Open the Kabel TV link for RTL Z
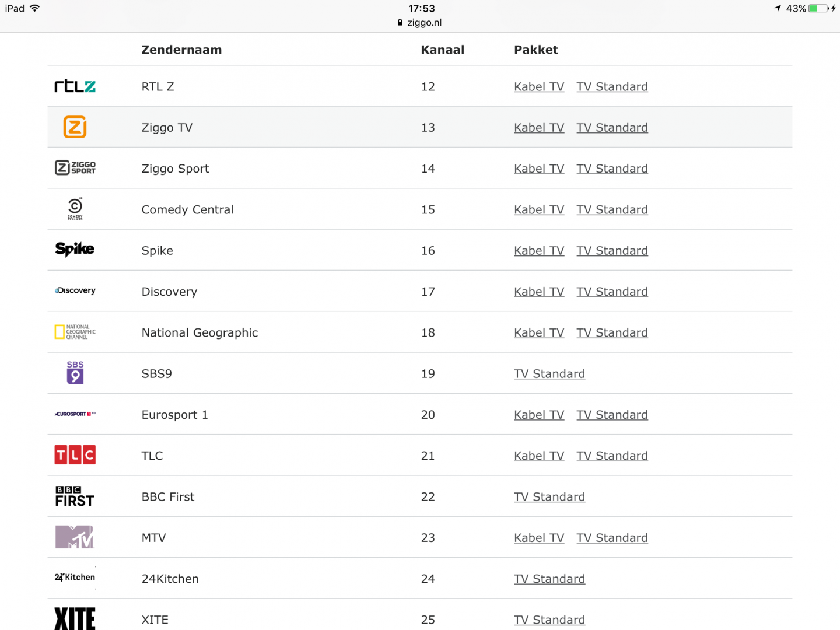Image resolution: width=840 pixels, height=630 pixels. click(539, 87)
